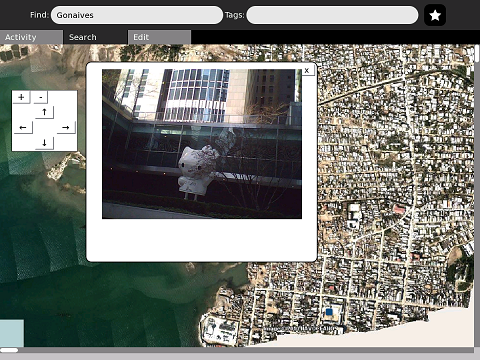Pan the map down with the arrow
Screen dimensions: 480x360
tap(44, 143)
